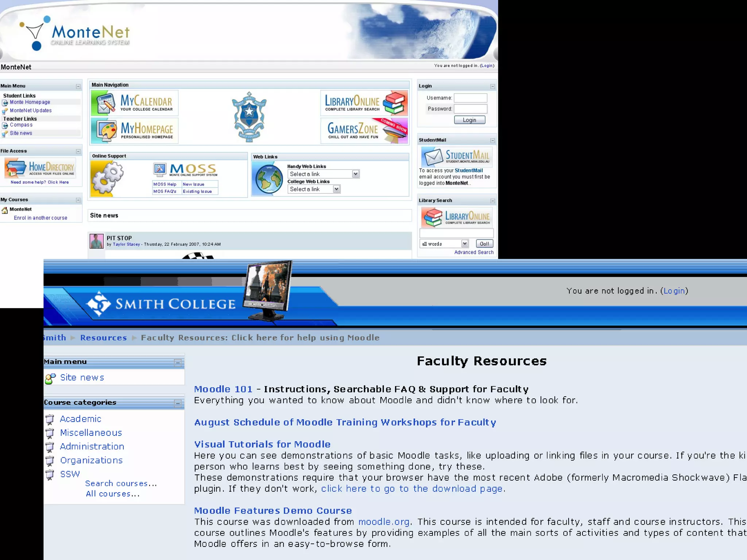Click the Username input field
Image resolution: width=747 pixels, height=560 pixels.
tap(470, 98)
